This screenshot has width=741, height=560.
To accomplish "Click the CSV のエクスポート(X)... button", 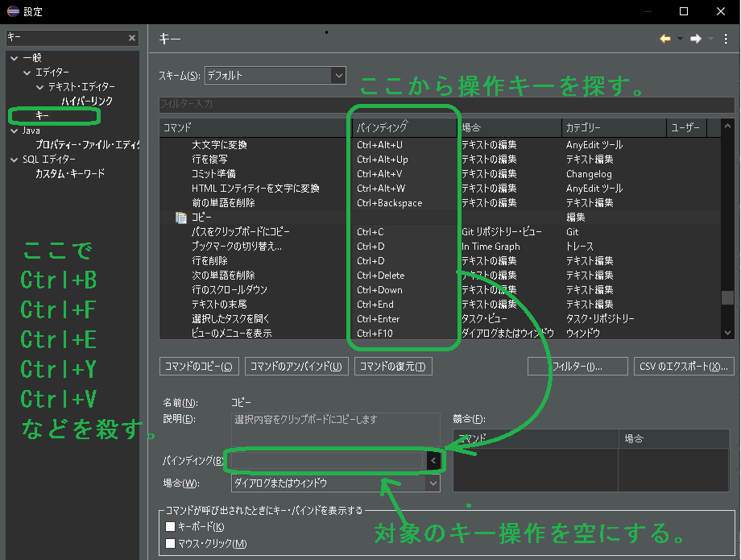I will tap(684, 367).
